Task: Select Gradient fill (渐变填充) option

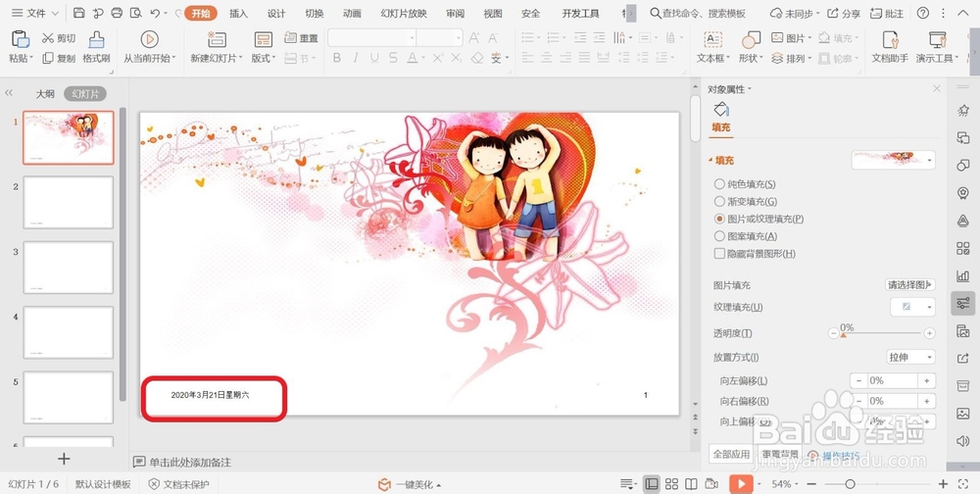Action: (746, 201)
